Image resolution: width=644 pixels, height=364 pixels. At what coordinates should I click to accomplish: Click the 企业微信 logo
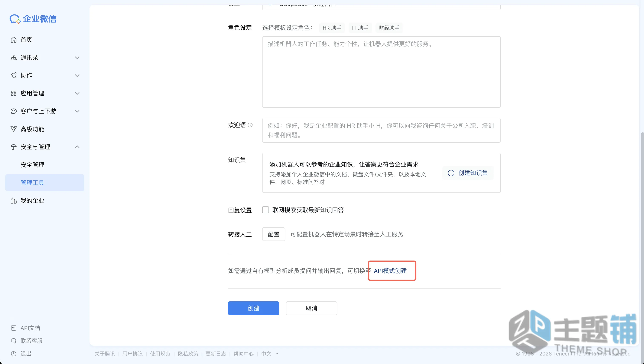click(33, 19)
